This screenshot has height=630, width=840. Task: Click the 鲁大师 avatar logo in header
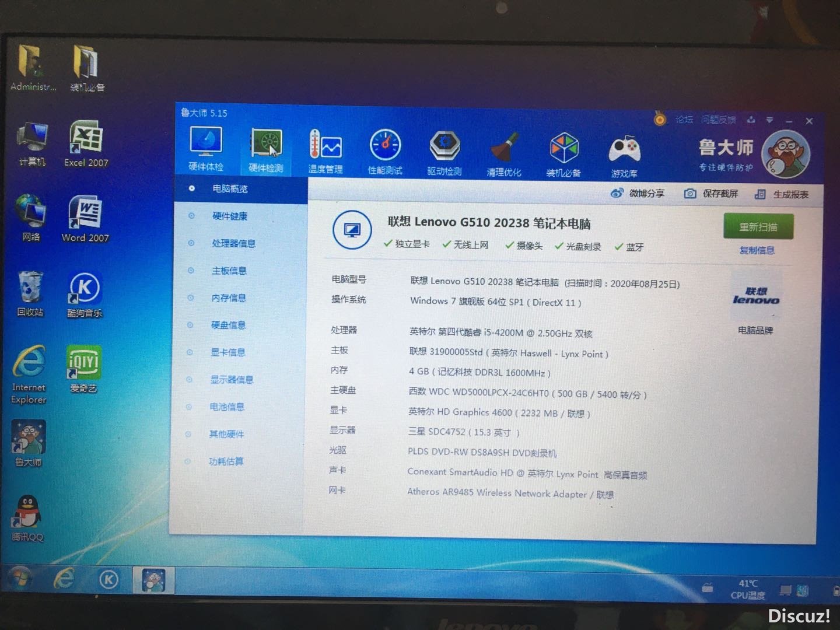pyautogui.click(x=786, y=155)
